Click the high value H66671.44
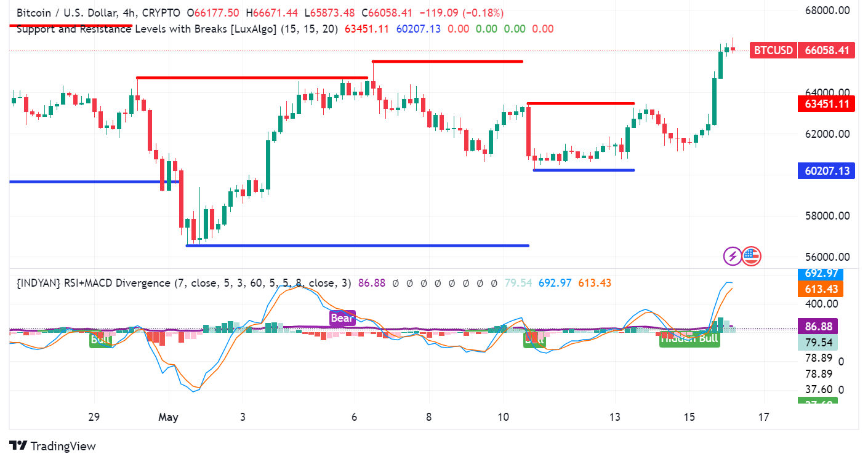Screen dimensions: 868x462 pyautogui.click(x=271, y=12)
